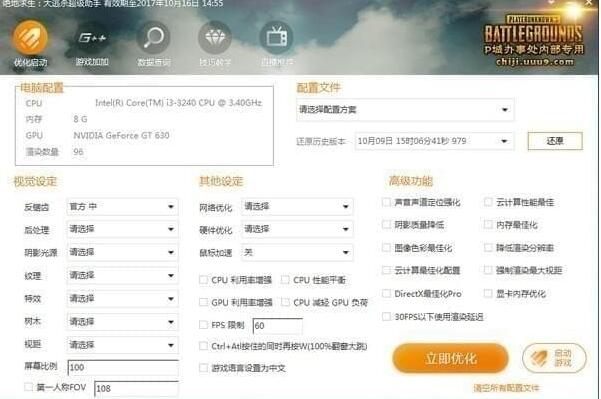The width and height of the screenshot is (601, 399).
Task: Click the 屏幕比例 input field
Action: tap(123, 367)
